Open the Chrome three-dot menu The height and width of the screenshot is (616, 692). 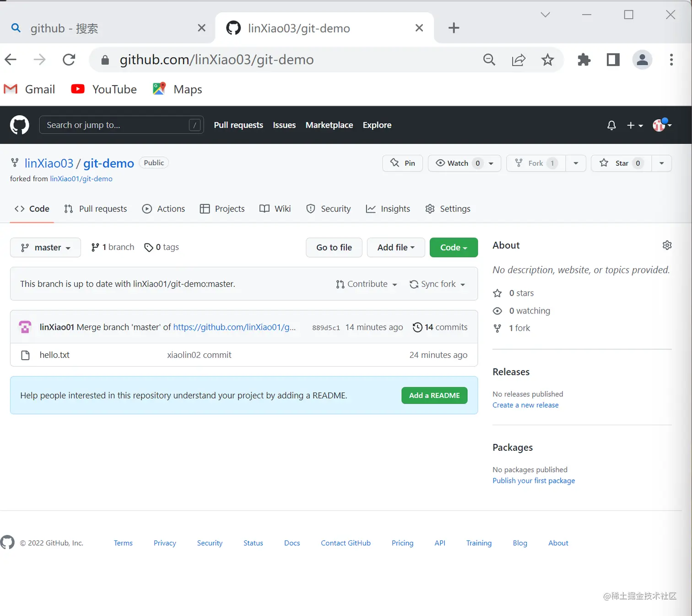tap(671, 59)
